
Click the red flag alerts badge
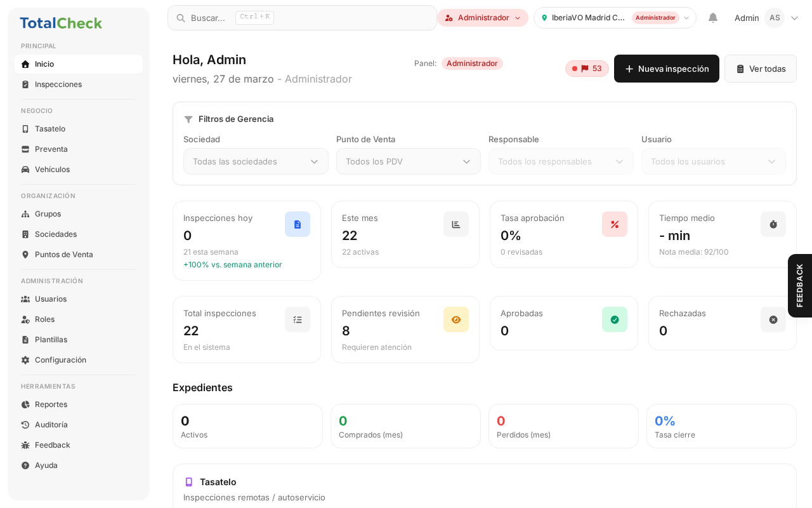tap(587, 69)
